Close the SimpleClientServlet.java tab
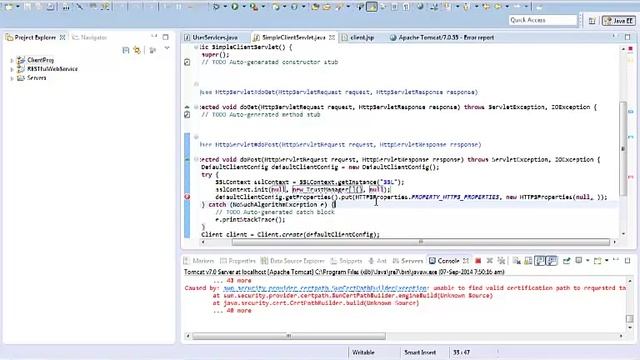 click(x=332, y=38)
